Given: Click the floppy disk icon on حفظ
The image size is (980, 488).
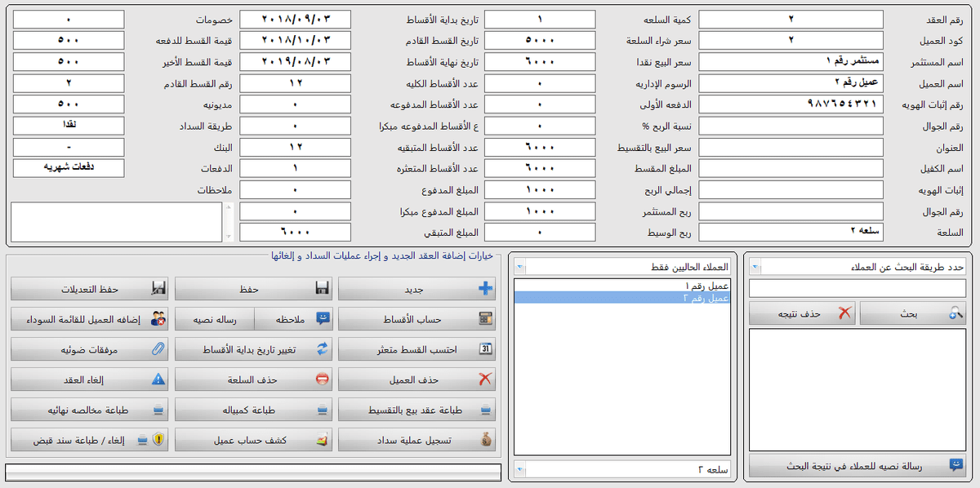Looking at the screenshot, I should 322,289.
